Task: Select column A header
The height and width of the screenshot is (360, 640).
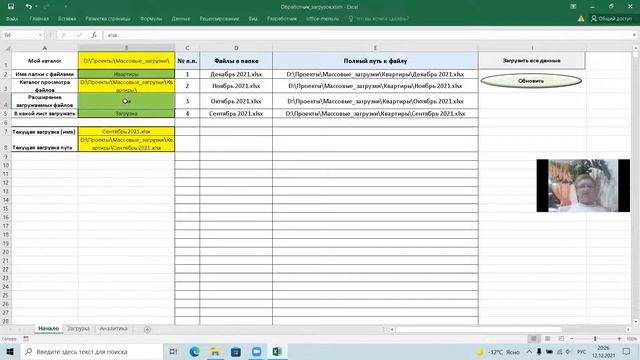Action: pos(45,48)
